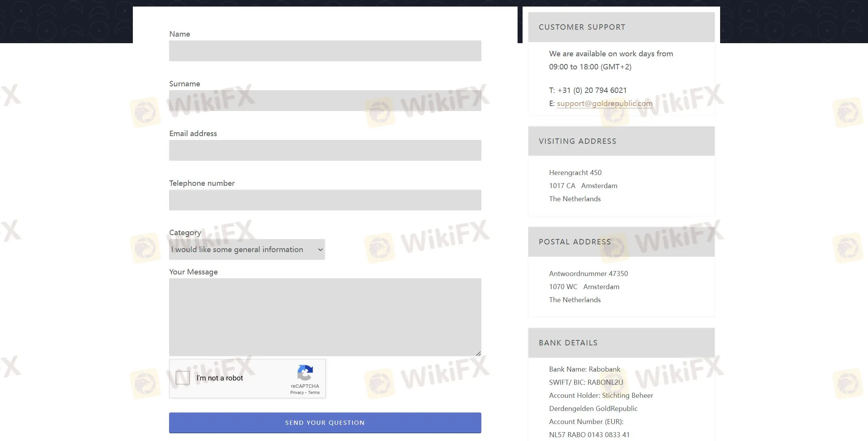Resize the Your Message text area
The width and height of the screenshot is (868, 441).
(x=478, y=352)
